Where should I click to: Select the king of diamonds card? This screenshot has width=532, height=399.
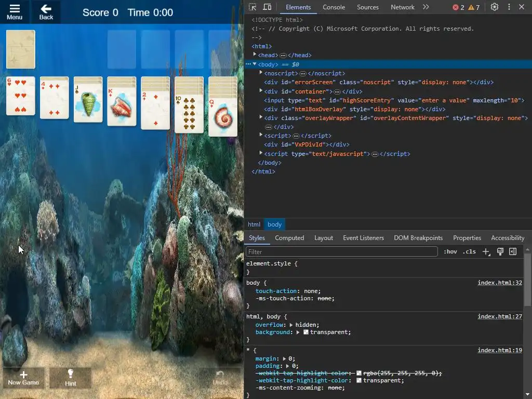pos(122,106)
